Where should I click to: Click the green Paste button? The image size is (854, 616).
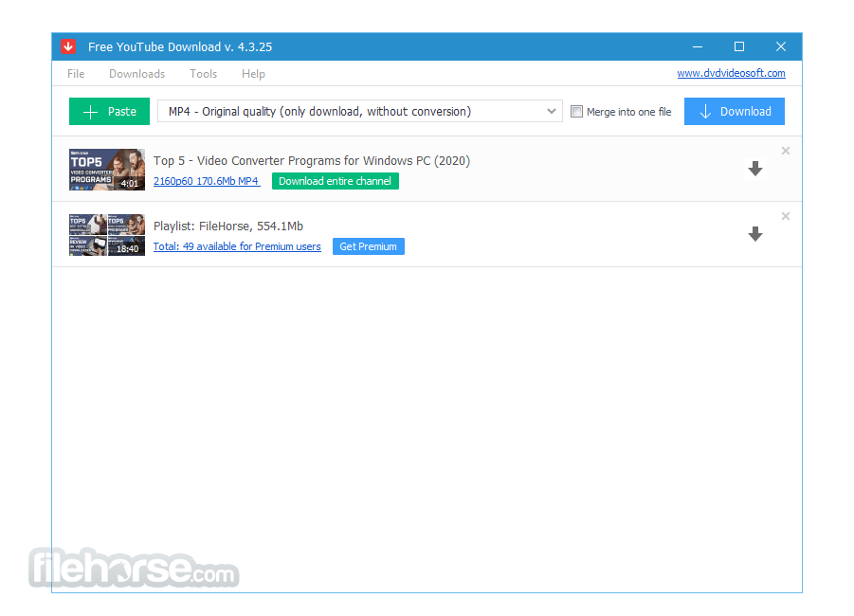pyautogui.click(x=109, y=111)
